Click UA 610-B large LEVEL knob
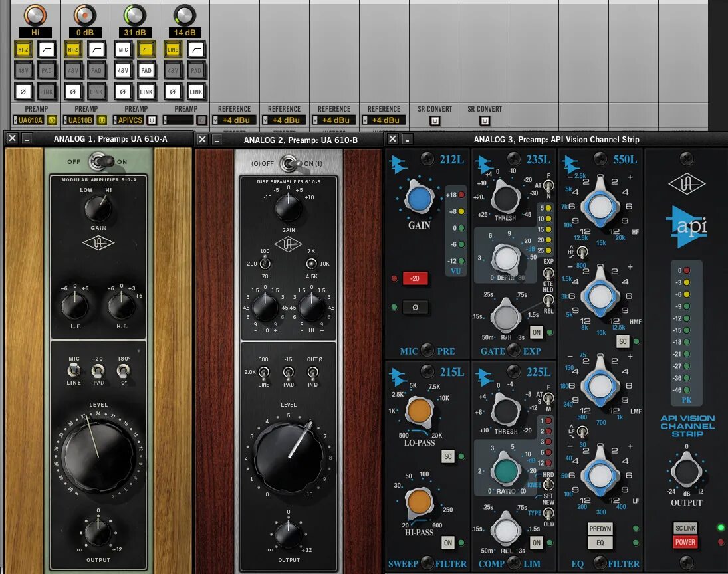The image size is (728, 574). (x=289, y=456)
